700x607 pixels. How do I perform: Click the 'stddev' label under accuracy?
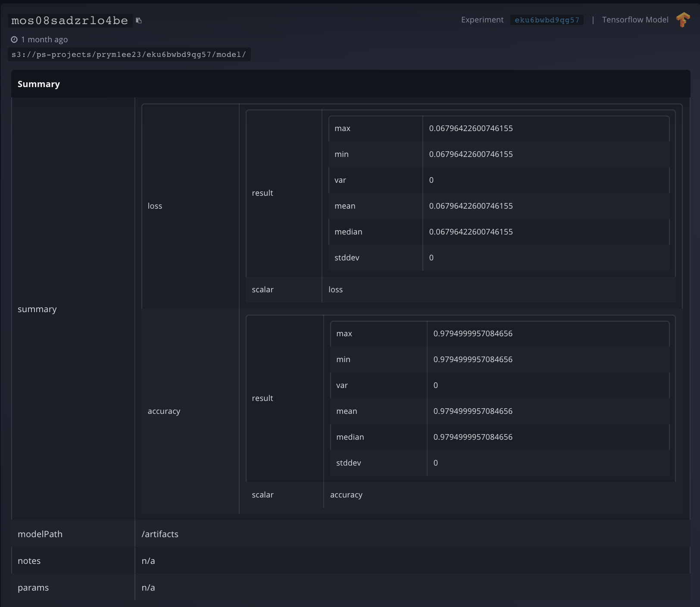[x=349, y=463]
